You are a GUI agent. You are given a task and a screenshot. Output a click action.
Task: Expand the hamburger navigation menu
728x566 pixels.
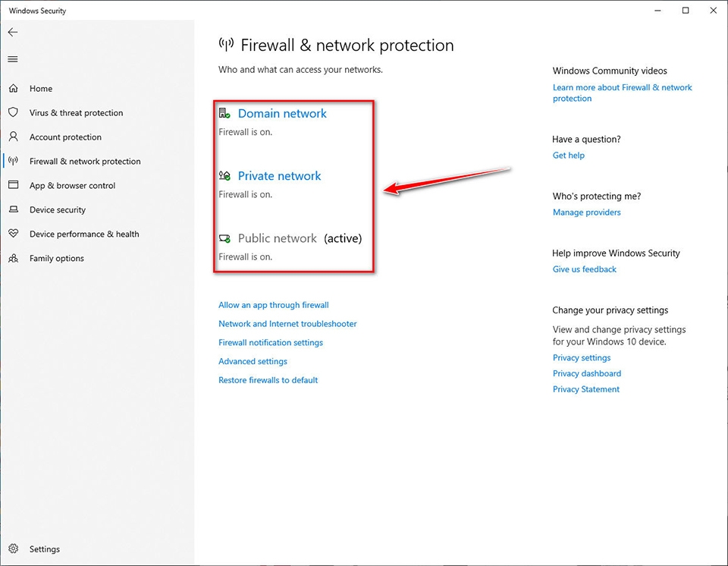point(12,58)
